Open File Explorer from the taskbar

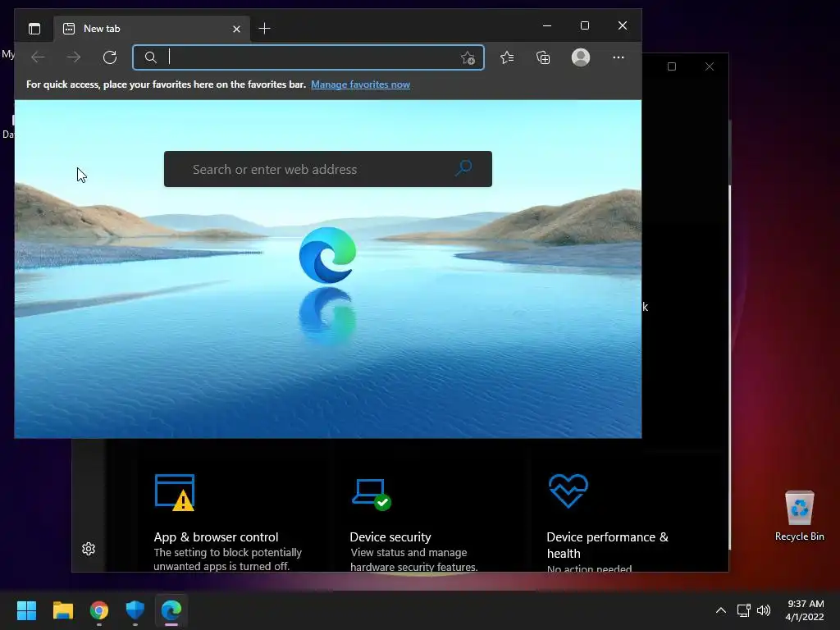pos(62,610)
